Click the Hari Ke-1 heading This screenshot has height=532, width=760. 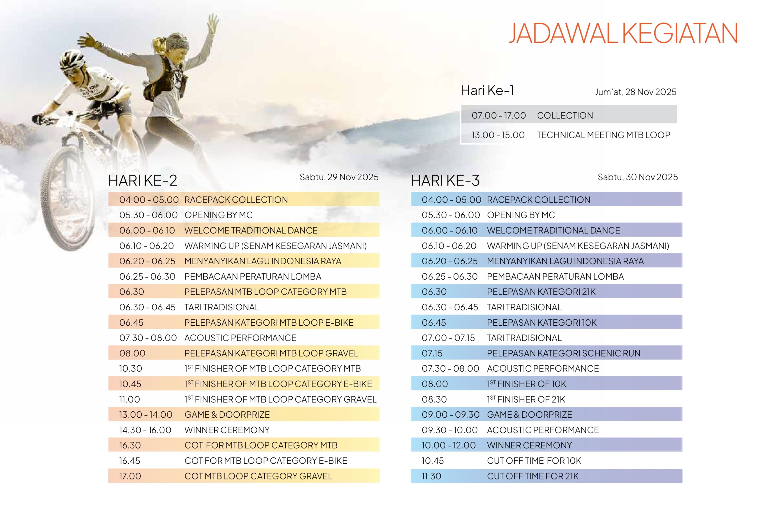tap(487, 90)
